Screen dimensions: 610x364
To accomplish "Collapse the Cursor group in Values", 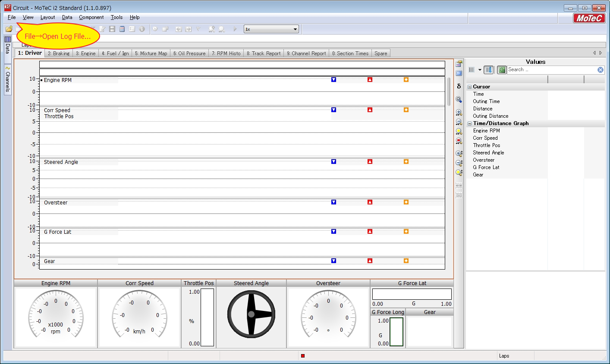I will [469, 87].
